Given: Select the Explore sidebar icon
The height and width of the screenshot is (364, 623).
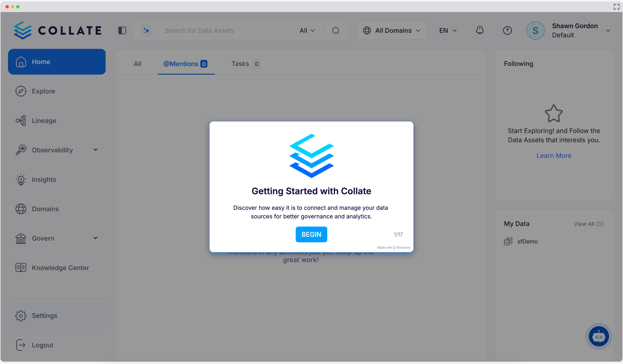Looking at the screenshot, I should coord(21,91).
